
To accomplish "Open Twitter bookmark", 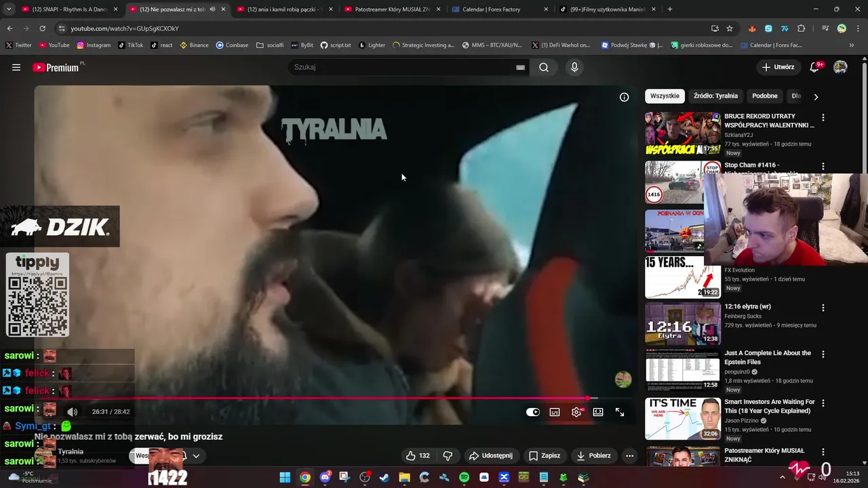I will pyautogui.click(x=18, y=45).
